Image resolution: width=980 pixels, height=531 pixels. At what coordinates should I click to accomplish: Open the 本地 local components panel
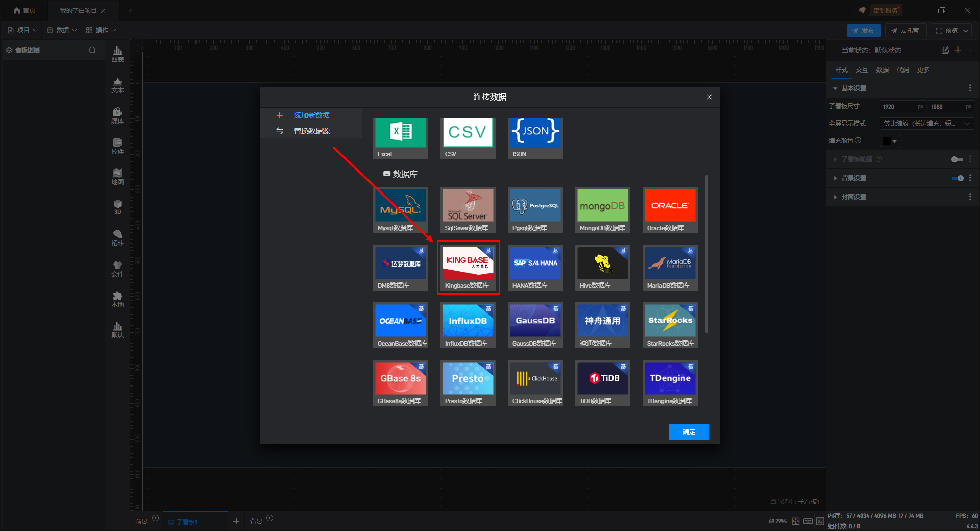point(117,299)
